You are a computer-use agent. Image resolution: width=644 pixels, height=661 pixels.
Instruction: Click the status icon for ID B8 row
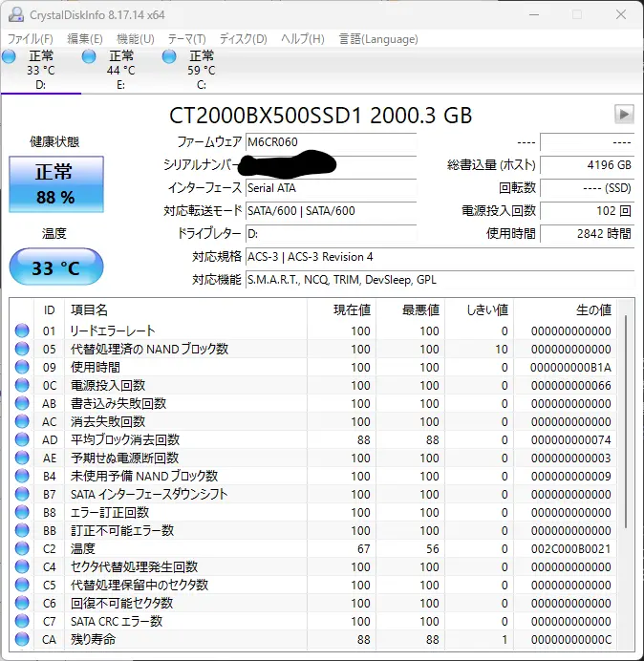[x=22, y=512]
